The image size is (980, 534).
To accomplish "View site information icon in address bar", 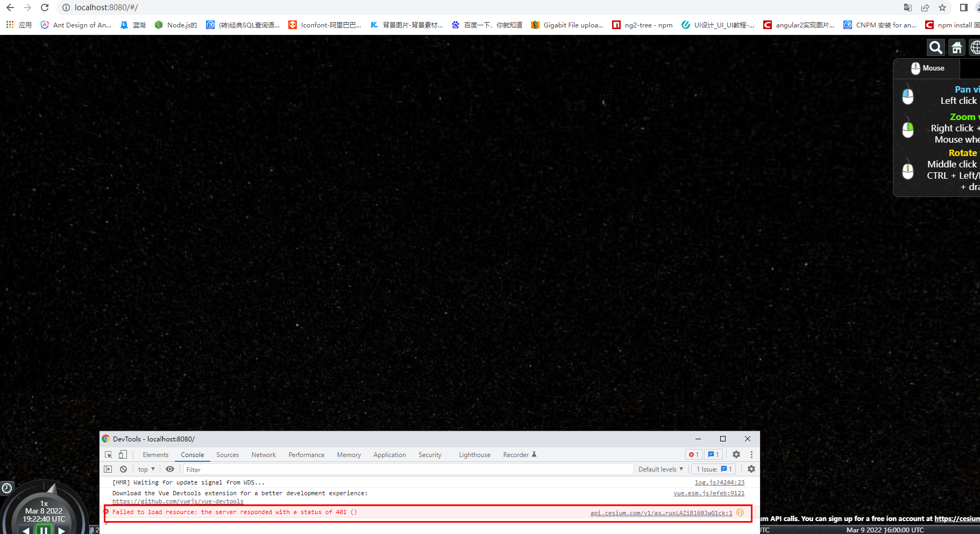I will 66,8.
